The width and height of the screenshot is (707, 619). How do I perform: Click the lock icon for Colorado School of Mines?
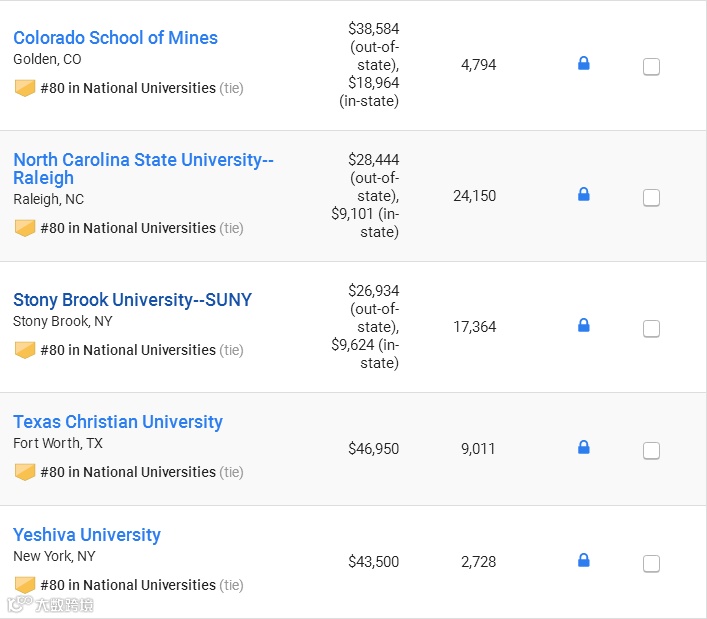click(584, 64)
